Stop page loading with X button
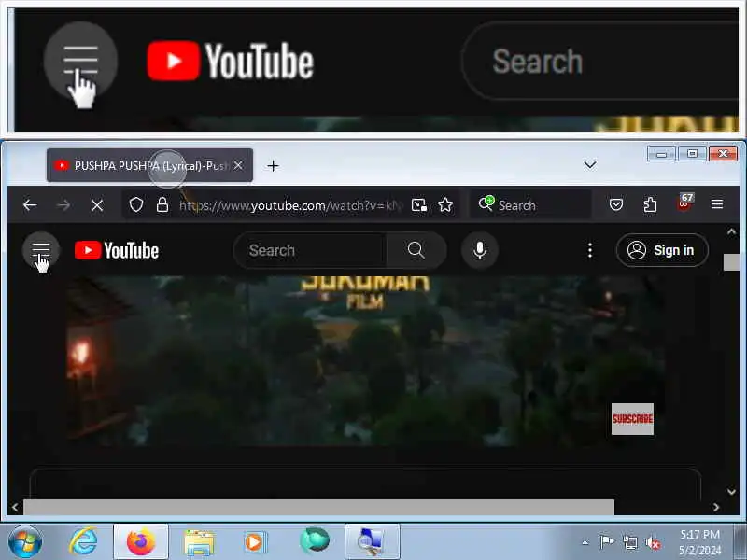The width and height of the screenshot is (747, 560). click(97, 205)
